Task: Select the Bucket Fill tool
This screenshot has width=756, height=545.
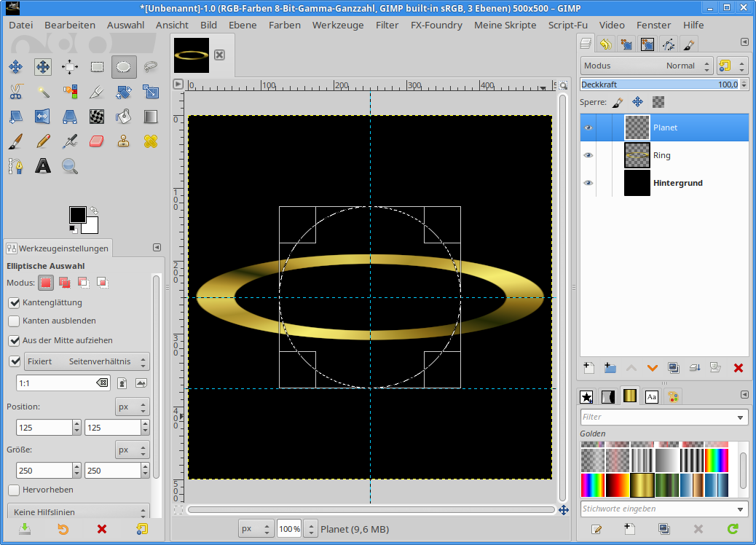Action: [124, 117]
